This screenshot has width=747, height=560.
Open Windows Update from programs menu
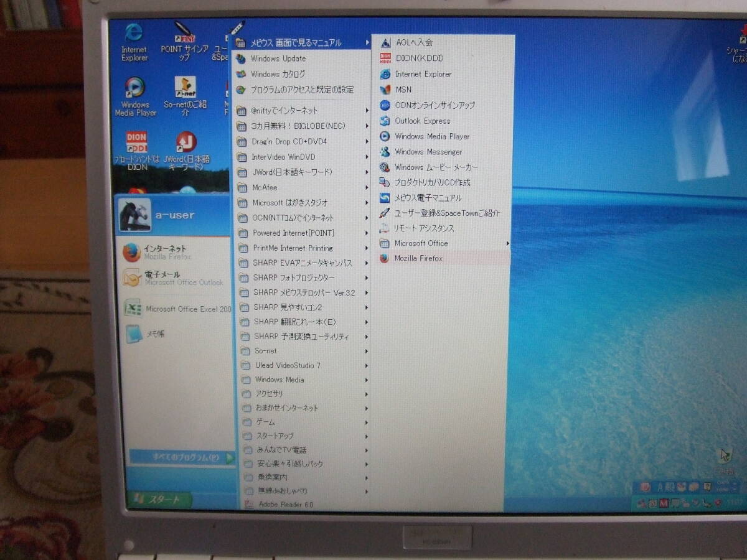[278, 58]
